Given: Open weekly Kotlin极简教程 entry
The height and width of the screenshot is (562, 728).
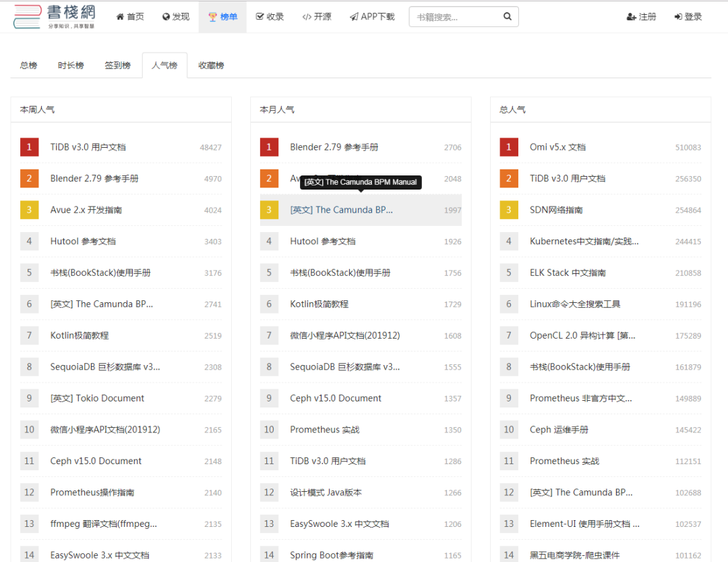Looking at the screenshot, I should click(80, 335).
